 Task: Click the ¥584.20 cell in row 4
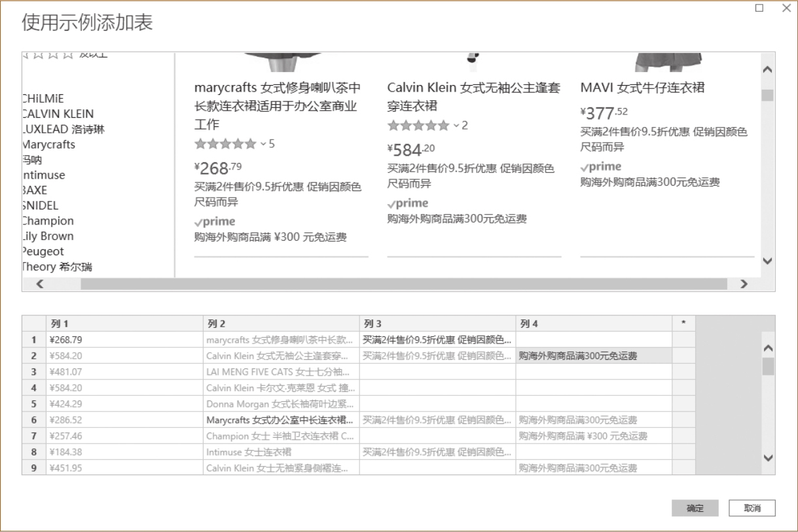pos(125,388)
